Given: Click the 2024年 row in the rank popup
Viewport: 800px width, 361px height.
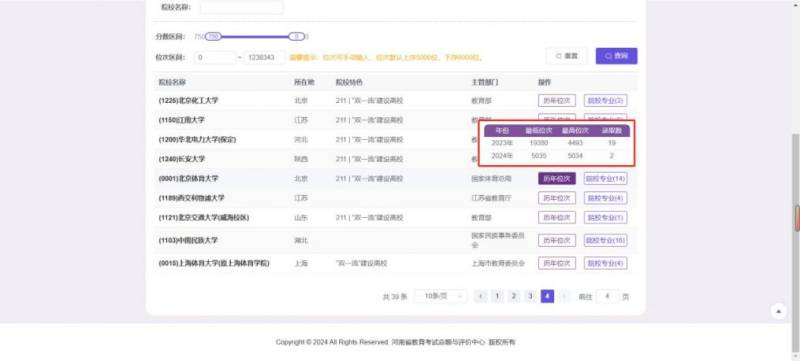Looking at the screenshot, I should point(557,156).
